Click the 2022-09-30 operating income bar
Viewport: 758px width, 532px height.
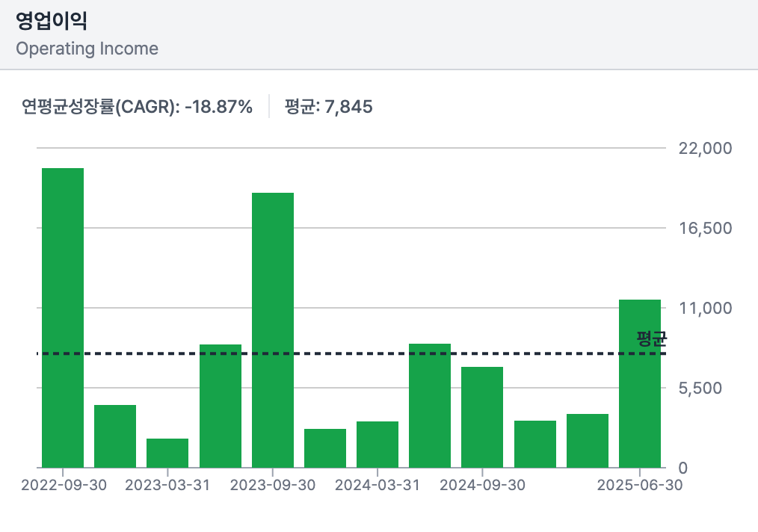pos(63,318)
